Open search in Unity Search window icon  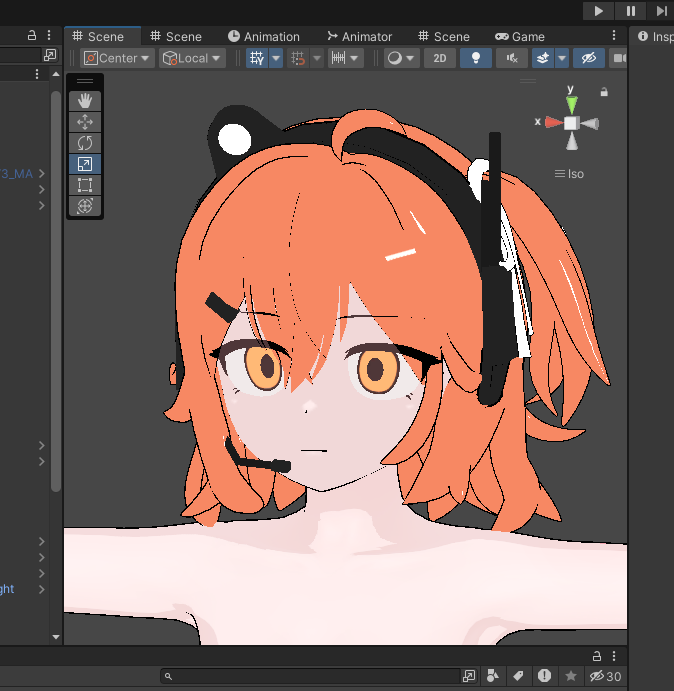(469, 676)
